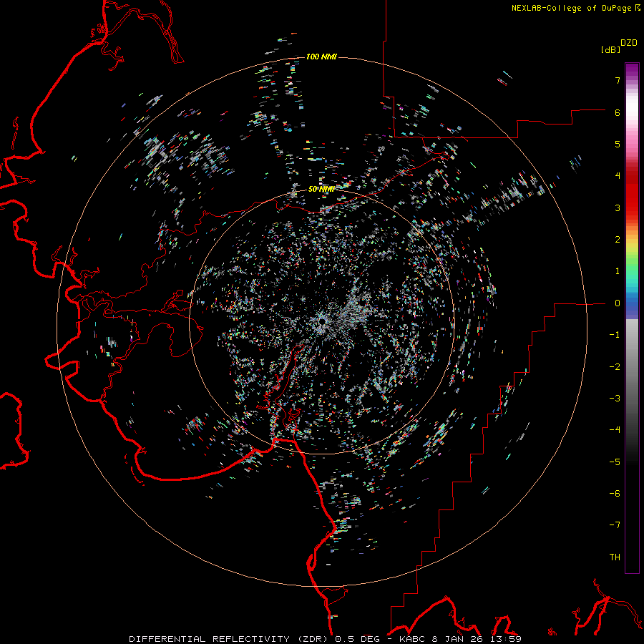Click the 8 JAN 26 date text
This screenshot has height=644, width=644.
457,639
